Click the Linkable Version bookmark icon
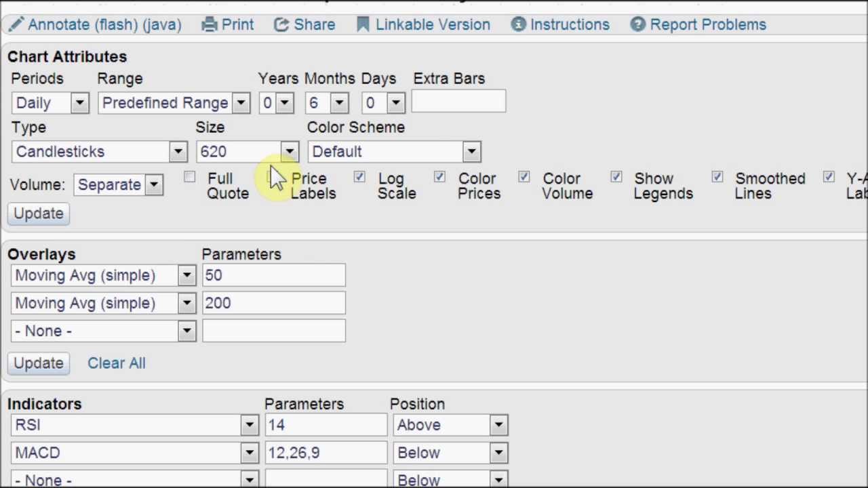868x488 pixels. tap(363, 24)
